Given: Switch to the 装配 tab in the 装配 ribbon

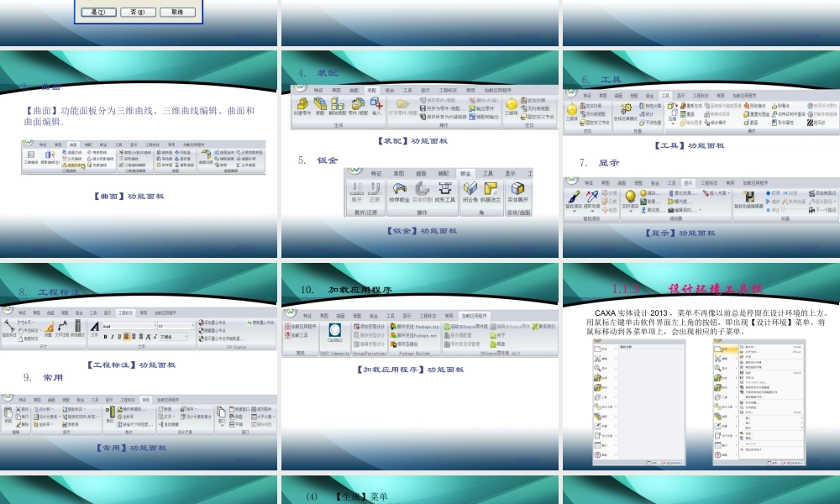Looking at the screenshot, I should pos(371,90).
